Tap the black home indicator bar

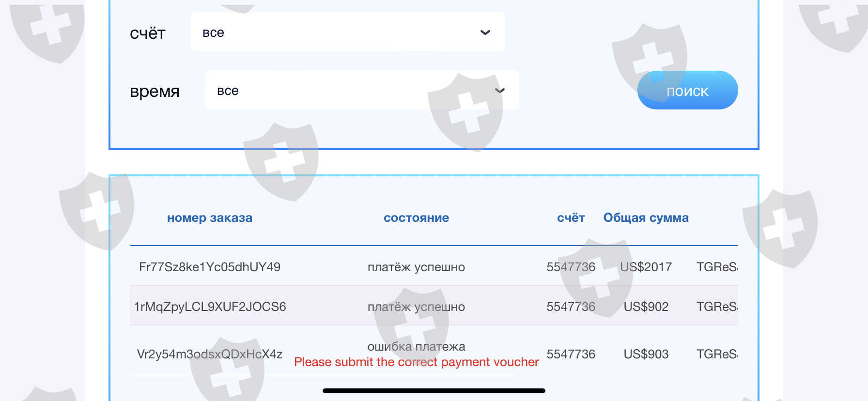[434, 391]
